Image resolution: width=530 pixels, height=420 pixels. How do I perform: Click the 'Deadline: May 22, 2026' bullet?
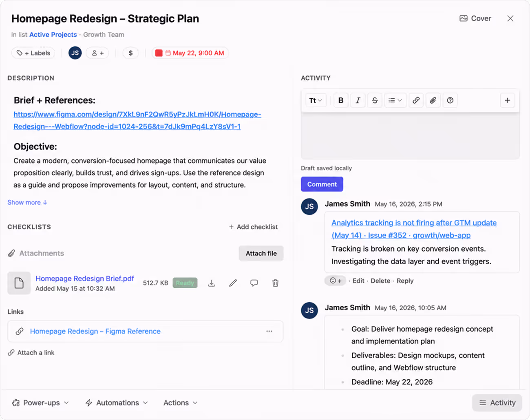click(392, 382)
